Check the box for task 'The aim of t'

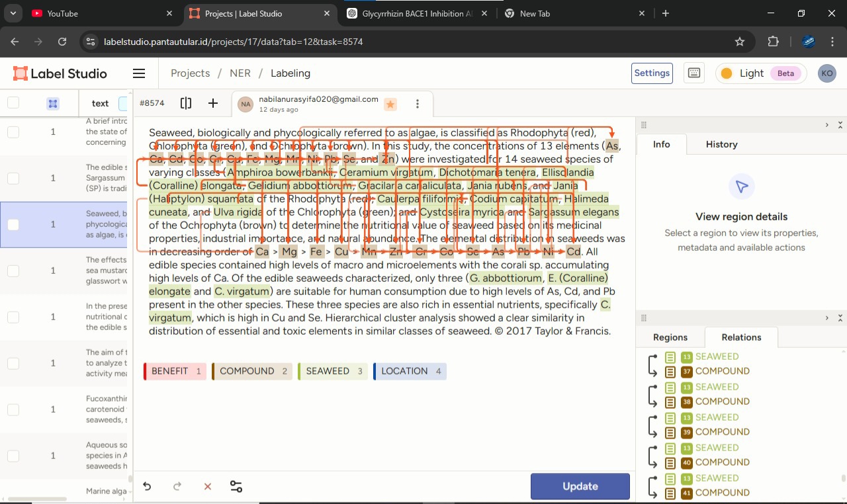(x=13, y=363)
